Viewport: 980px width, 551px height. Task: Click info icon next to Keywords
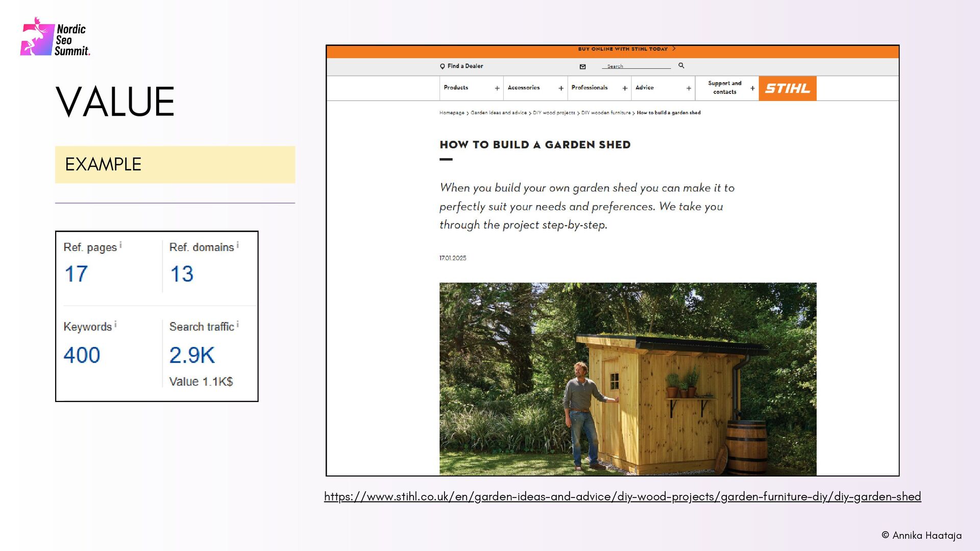(115, 324)
